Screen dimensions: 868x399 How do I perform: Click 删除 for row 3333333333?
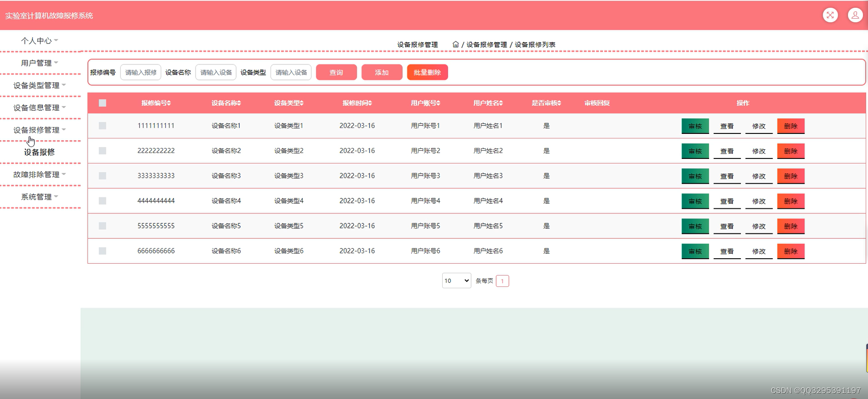(x=791, y=176)
